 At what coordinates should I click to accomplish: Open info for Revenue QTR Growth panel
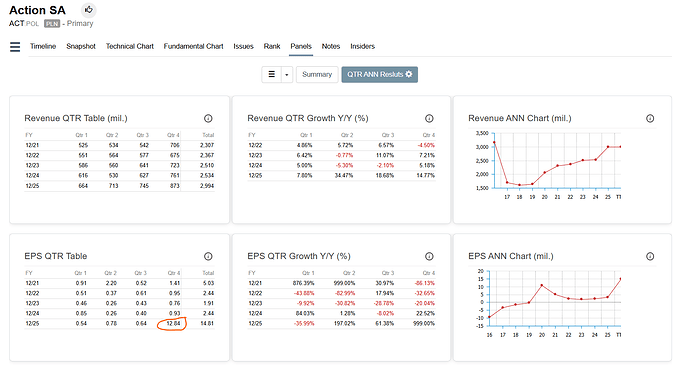pyautogui.click(x=429, y=118)
